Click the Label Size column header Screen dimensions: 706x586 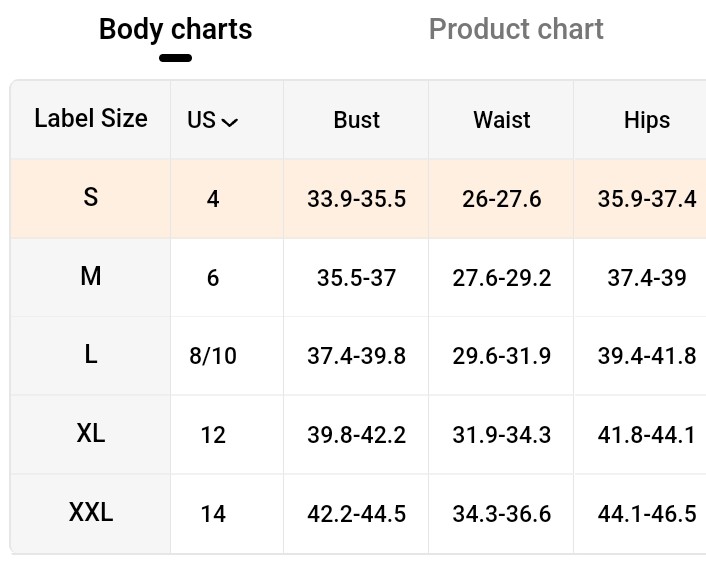coord(91,119)
